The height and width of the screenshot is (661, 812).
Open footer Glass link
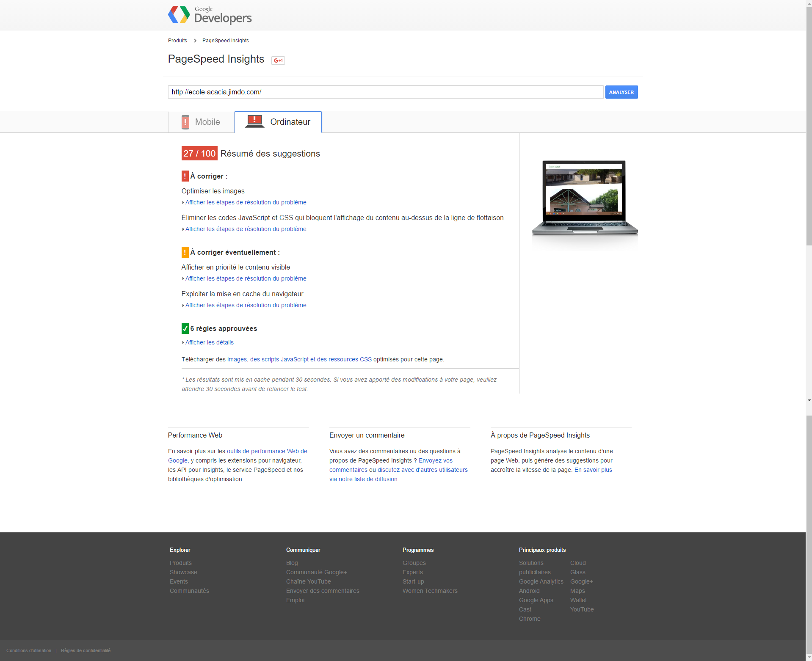coord(578,572)
